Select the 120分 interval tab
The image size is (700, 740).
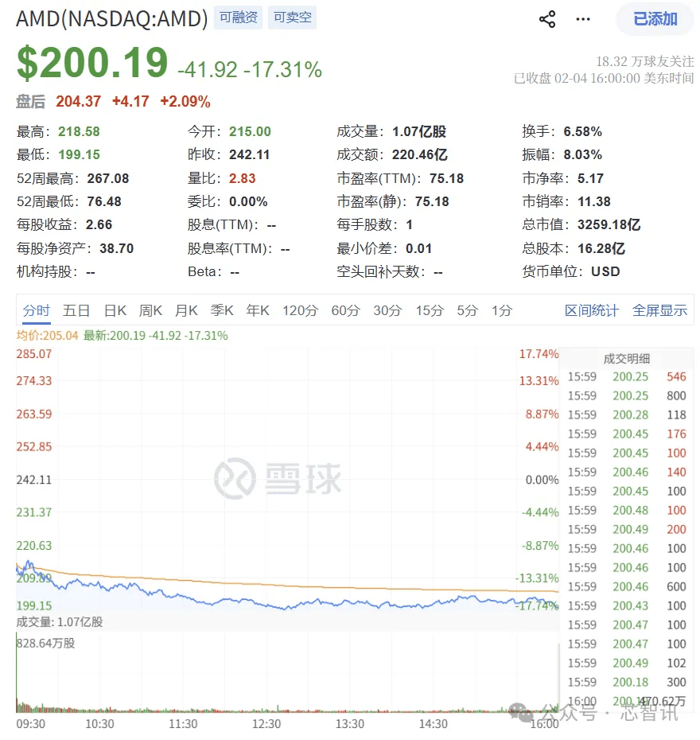(x=300, y=310)
